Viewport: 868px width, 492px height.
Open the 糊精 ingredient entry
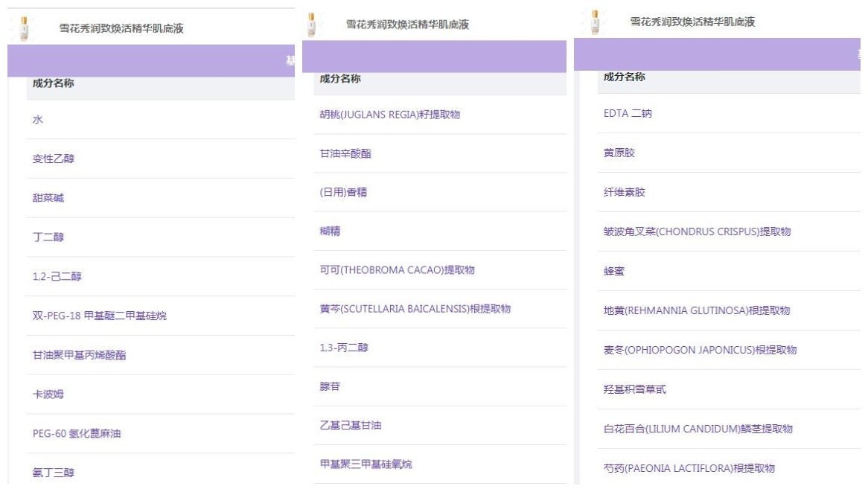[x=330, y=231]
